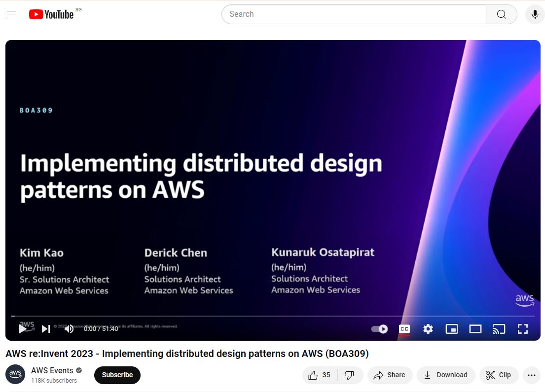Click the video progress bar
The height and width of the screenshot is (392, 545).
coord(273,316)
